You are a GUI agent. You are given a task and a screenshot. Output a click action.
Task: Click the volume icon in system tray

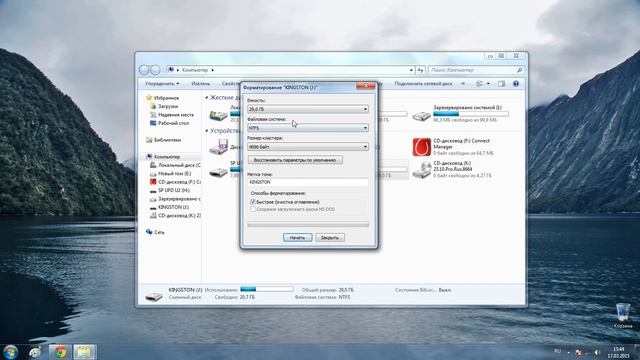point(597,352)
